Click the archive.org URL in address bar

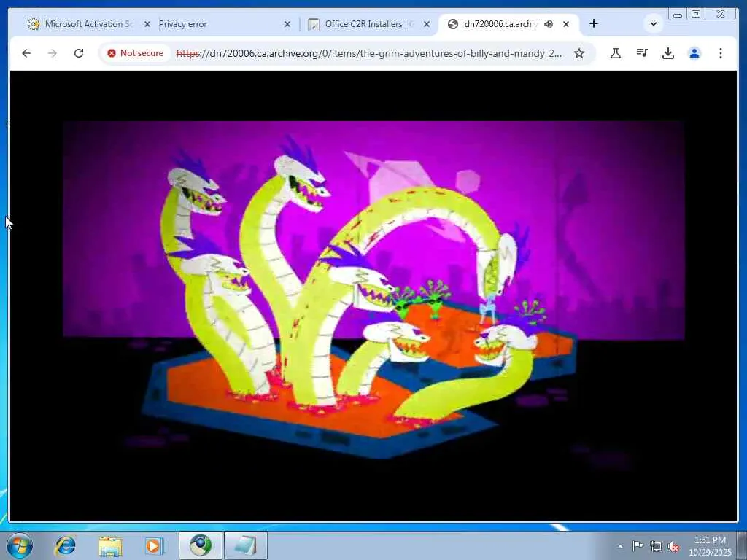coord(368,53)
